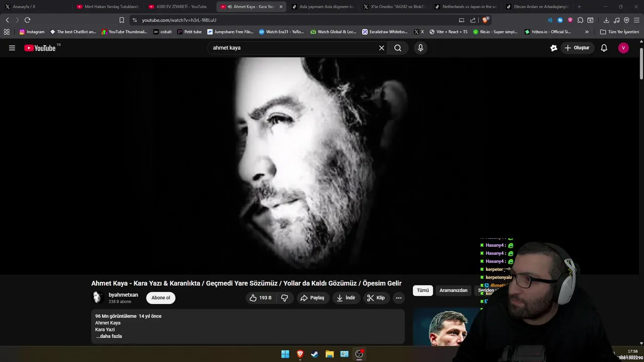Open the Excalidraw Whiteboard bookmark
This screenshot has width=644, height=362.
pos(385,32)
